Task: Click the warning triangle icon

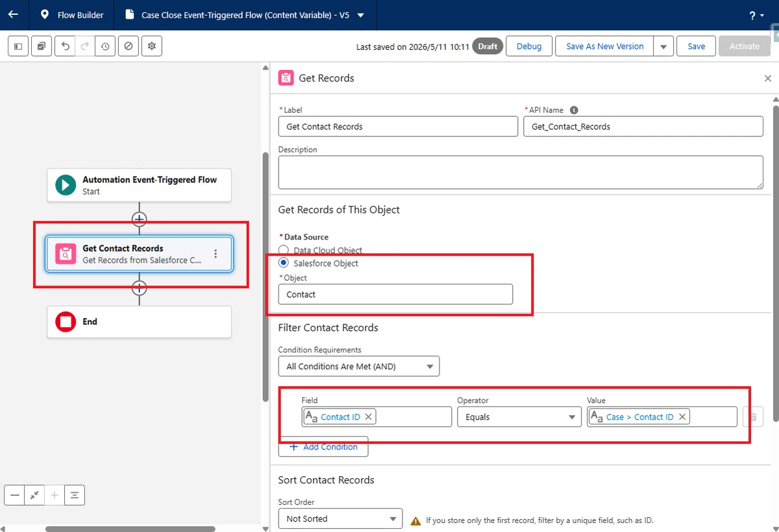Action: [415, 520]
